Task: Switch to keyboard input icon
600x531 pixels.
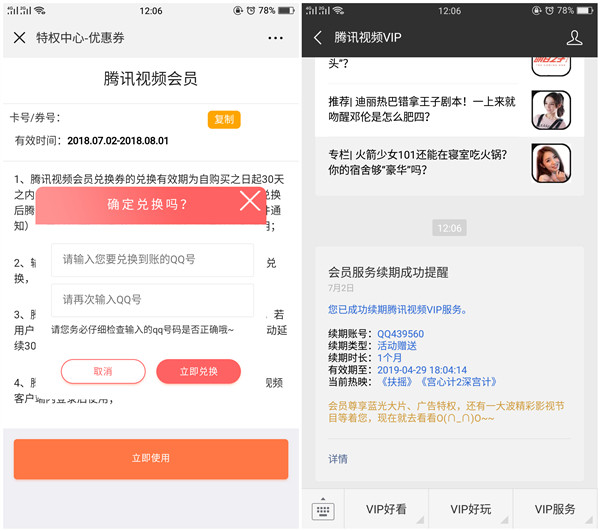Action: click(323, 509)
